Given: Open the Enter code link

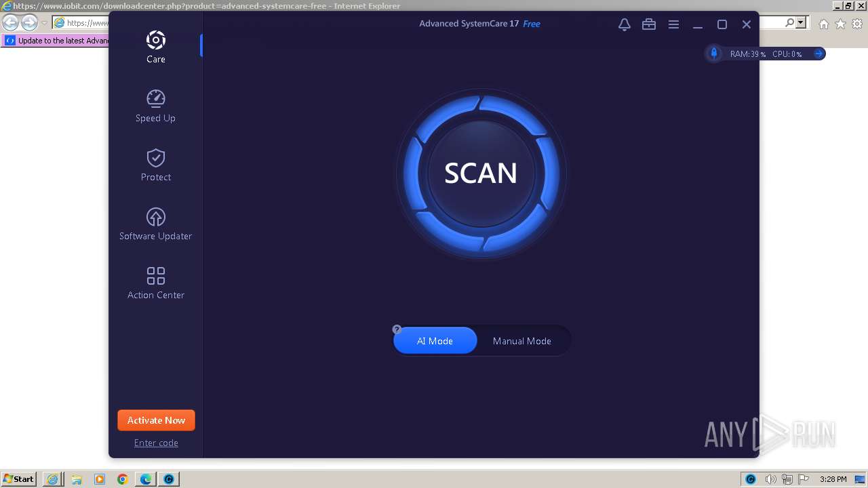Looking at the screenshot, I should click(156, 443).
